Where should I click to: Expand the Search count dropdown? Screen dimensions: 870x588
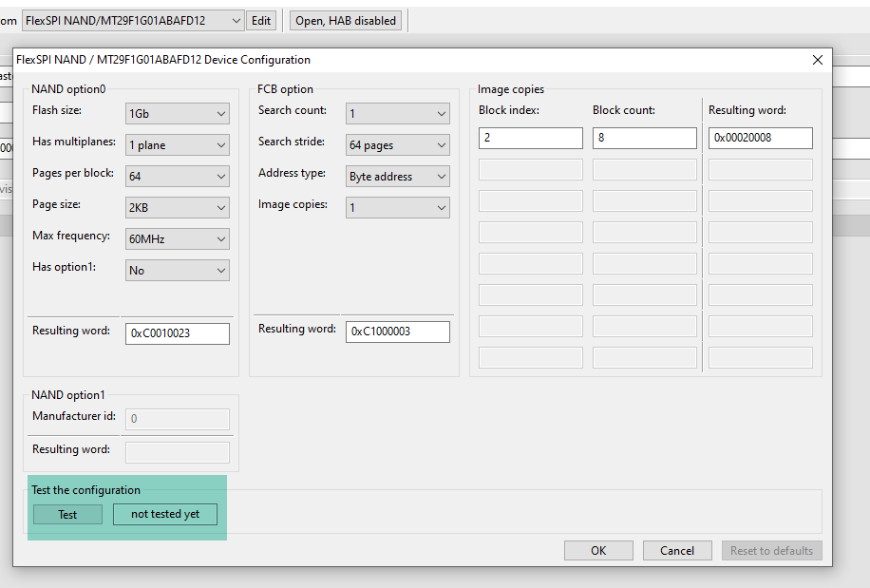tap(397, 114)
